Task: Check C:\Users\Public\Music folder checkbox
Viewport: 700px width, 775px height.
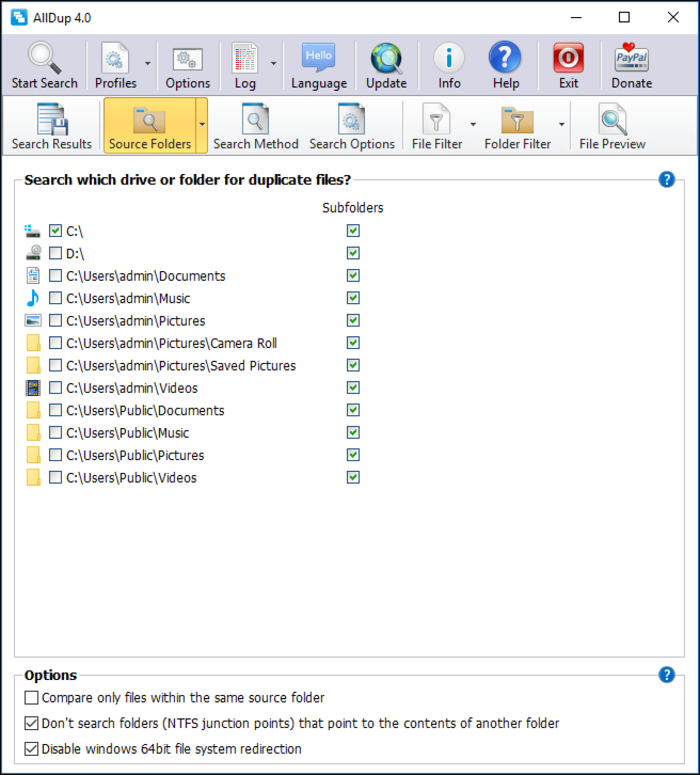Action: [x=55, y=433]
